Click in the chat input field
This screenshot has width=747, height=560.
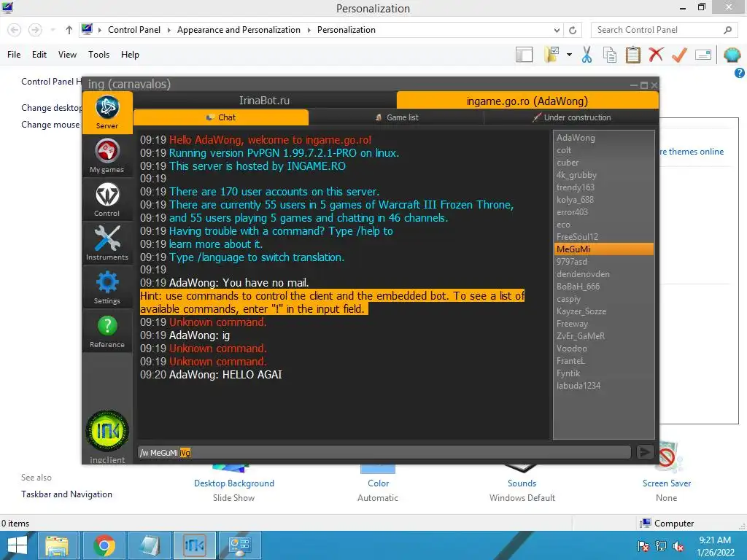384,452
